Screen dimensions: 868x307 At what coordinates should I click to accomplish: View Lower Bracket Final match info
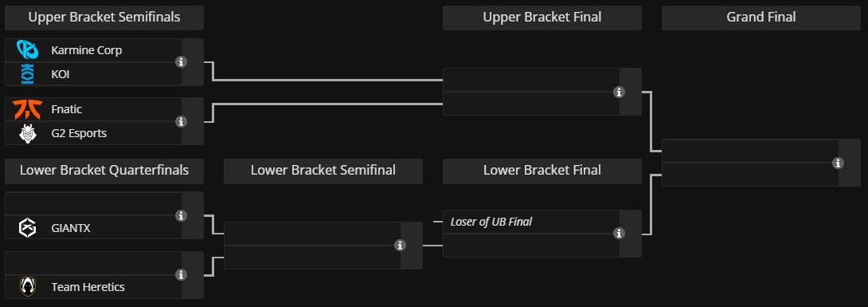click(619, 234)
